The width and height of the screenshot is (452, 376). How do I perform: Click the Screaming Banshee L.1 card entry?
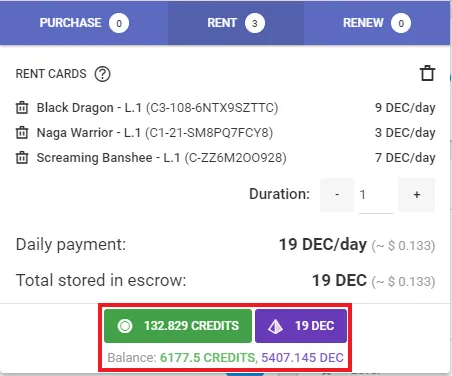tap(161, 158)
